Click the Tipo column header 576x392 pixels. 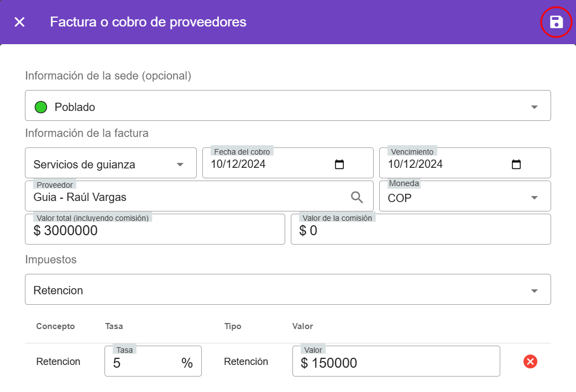coord(233,326)
